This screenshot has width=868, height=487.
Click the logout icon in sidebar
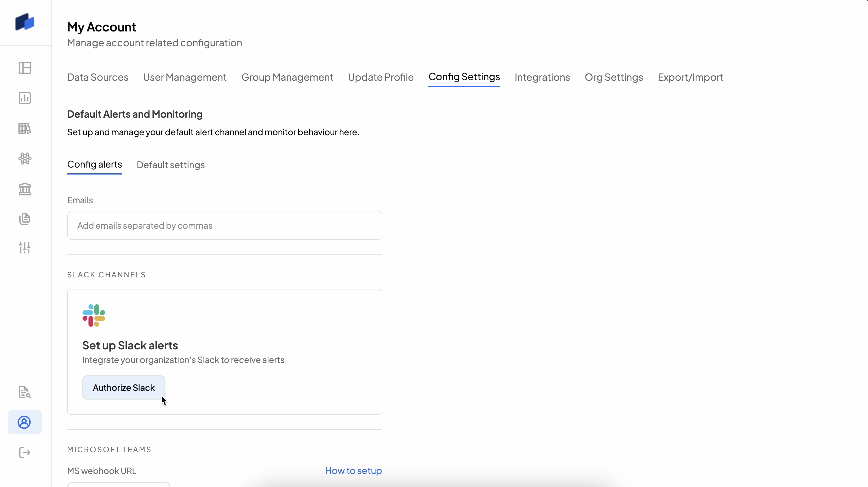[x=24, y=452]
